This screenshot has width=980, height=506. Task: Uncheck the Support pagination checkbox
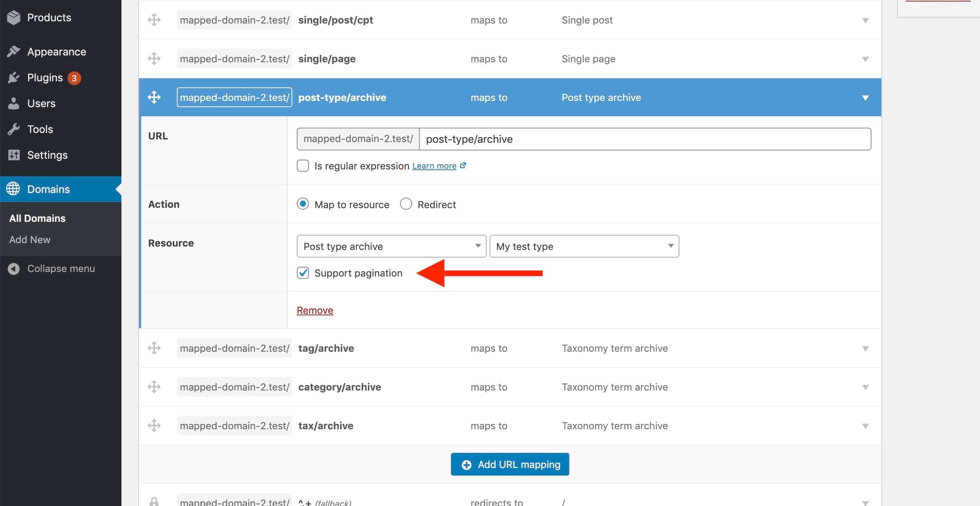pos(303,273)
